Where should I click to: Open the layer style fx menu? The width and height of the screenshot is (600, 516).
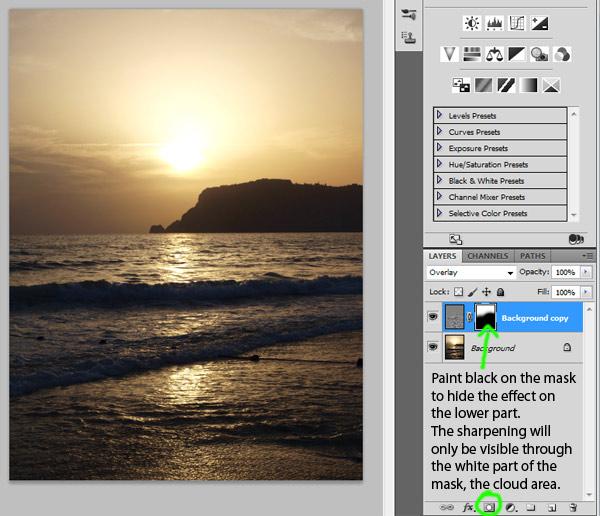[x=468, y=507]
